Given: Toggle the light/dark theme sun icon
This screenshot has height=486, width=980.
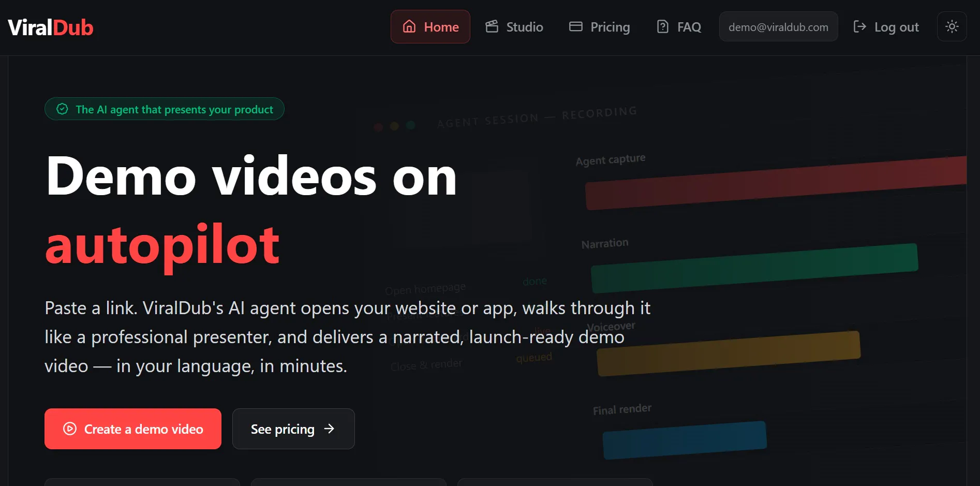Looking at the screenshot, I should pyautogui.click(x=952, y=26).
